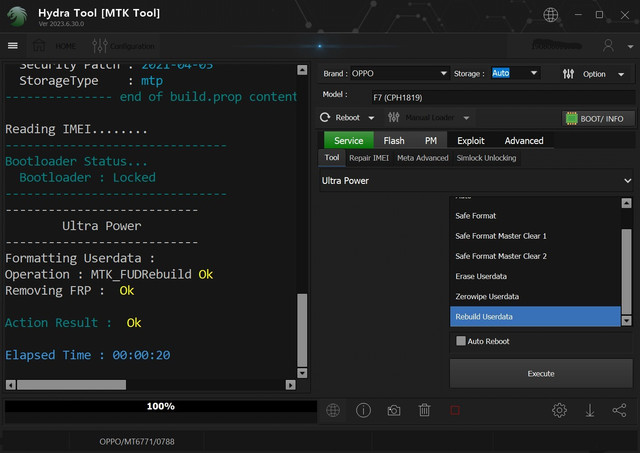The width and height of the screenshot is (640, 453).
Task: Click the log horizontal scroll left arrow
Action: [x=11, y=385]
